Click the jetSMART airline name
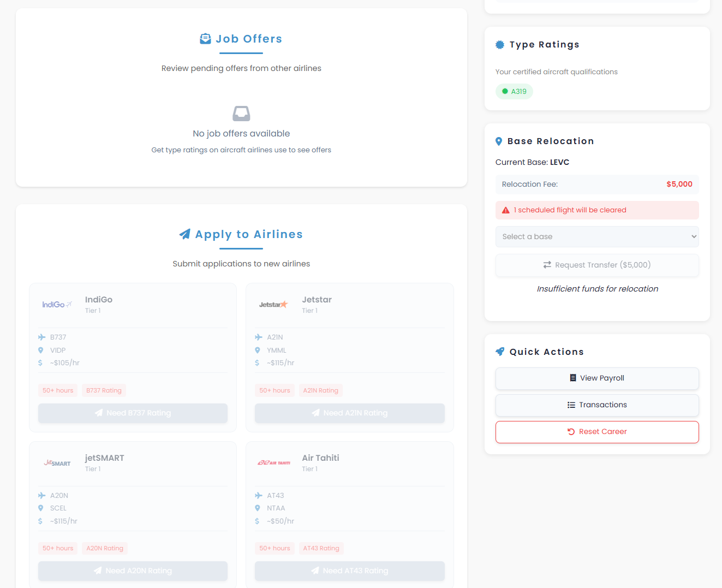 [105, 458]
